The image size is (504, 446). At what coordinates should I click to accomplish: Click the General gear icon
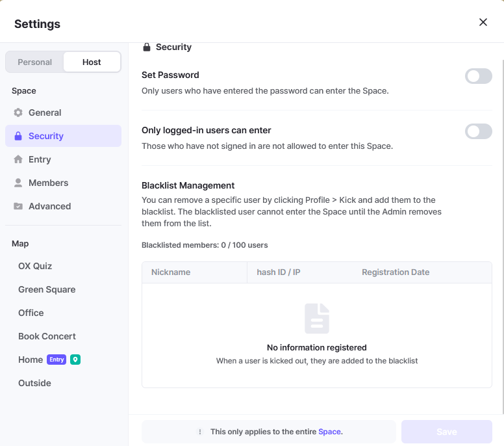[x=18, y=112]
